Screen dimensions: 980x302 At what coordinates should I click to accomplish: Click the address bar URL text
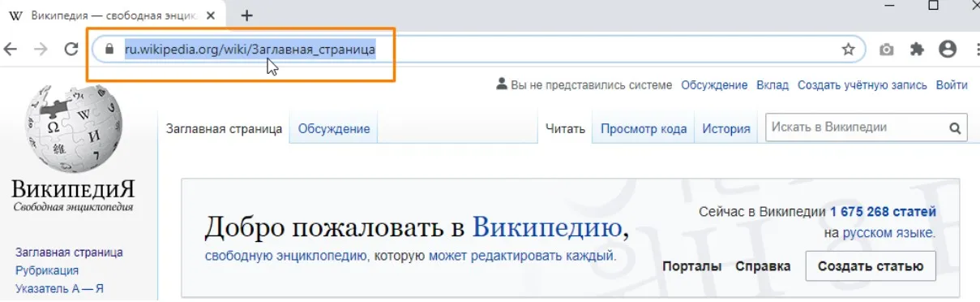point(250,50)
